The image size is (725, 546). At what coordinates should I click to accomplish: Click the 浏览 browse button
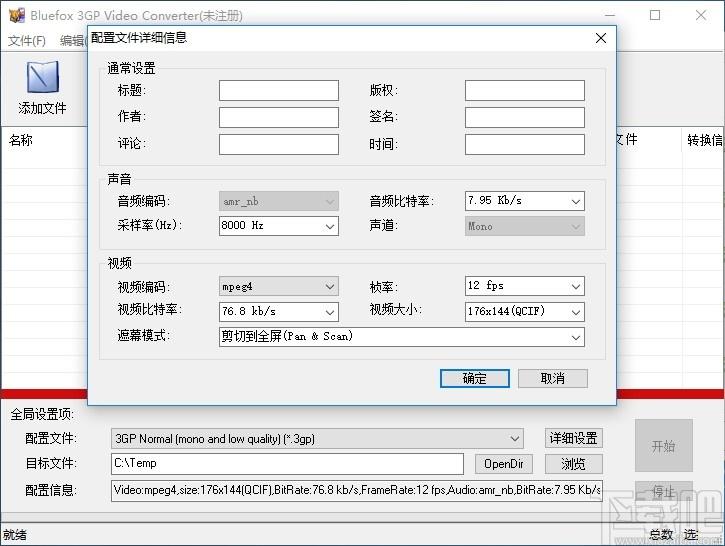574,464
